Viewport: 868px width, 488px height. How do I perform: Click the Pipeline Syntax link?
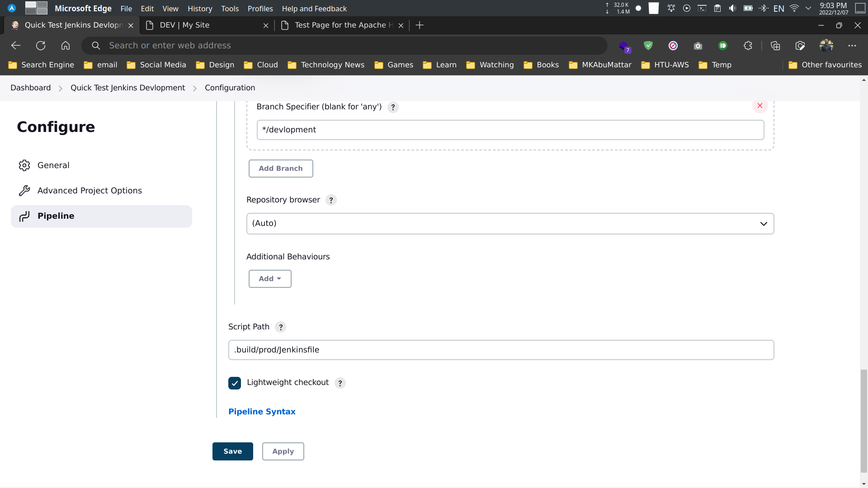click(262, 412)
